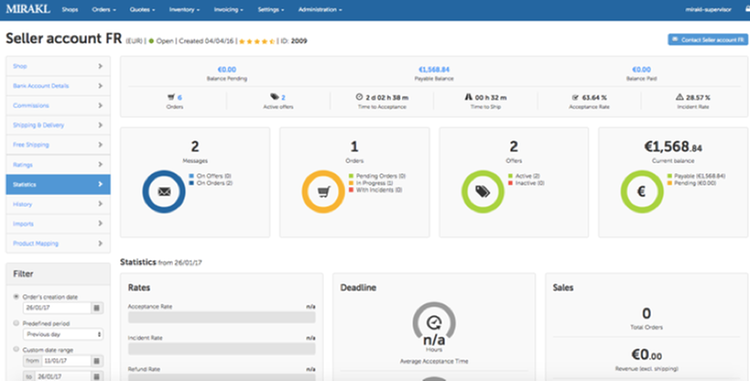Open the Administration dropdown menu

[x=320, y=10]
